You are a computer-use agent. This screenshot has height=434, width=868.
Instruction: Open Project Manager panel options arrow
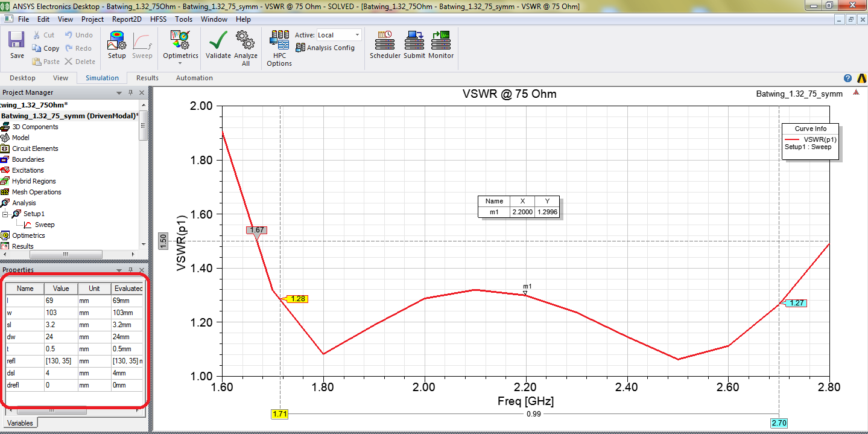(x=119, y=92)
